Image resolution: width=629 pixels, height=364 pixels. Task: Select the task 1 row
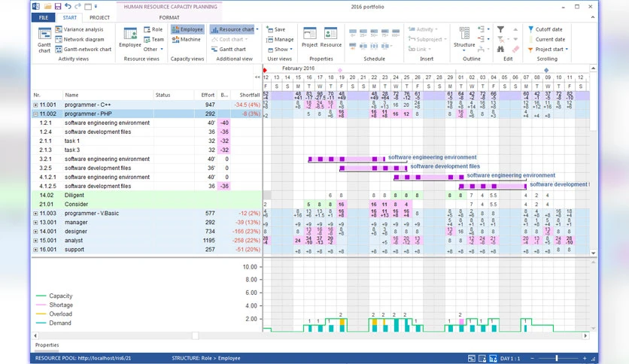click(x=147, y=141)
